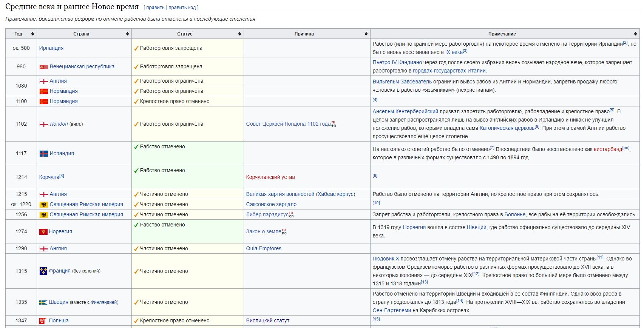Image resolution: width=644 pixels, height=328 pixels.
Task: Open the red вистарбанд link
Action: point(608,149)
